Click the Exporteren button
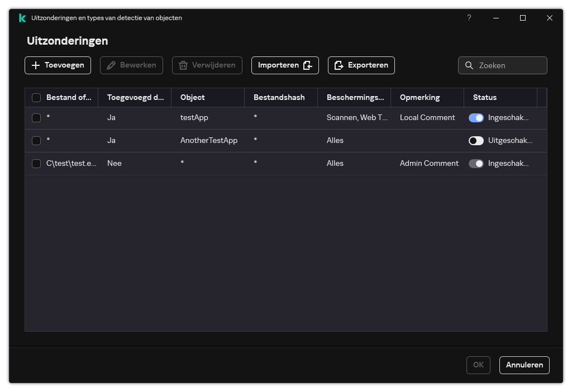572x392 pixels. 361,65
